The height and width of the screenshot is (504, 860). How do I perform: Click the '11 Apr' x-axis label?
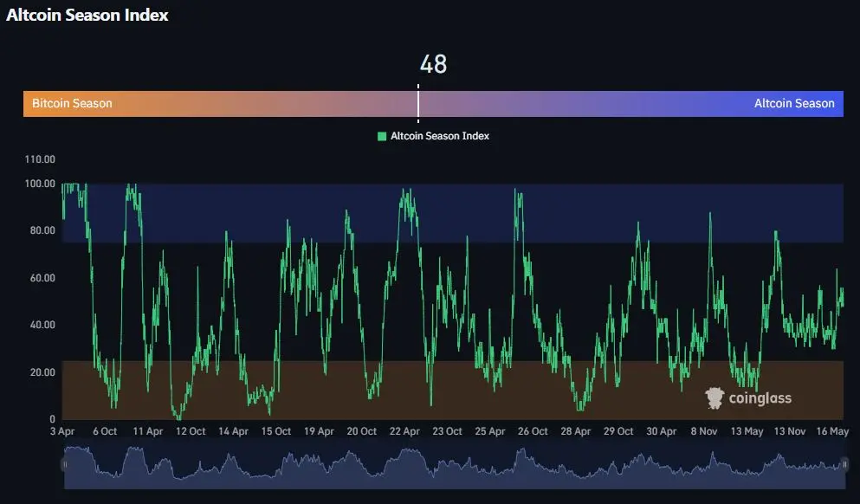pos(148,431)
